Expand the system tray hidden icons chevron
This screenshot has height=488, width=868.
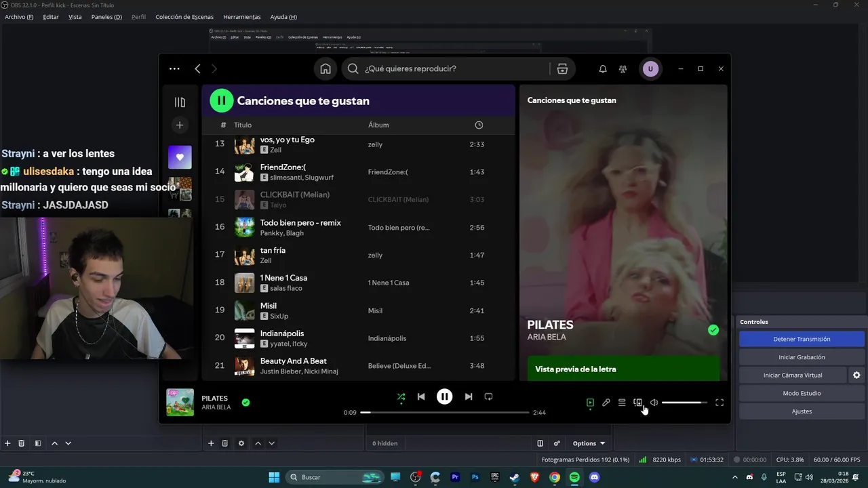[735, 477]
